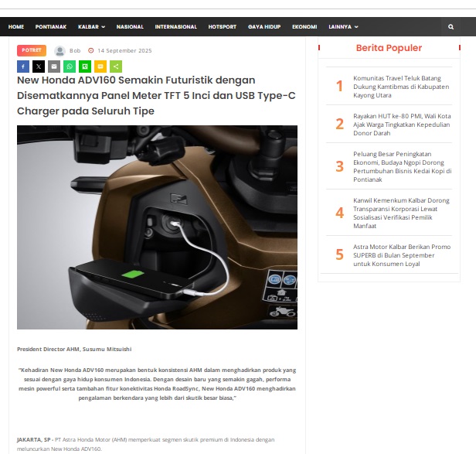Share article on WhatsApp
Image resolution: width=476 pixels, height=454 pixels.
(x=70, y=67)
